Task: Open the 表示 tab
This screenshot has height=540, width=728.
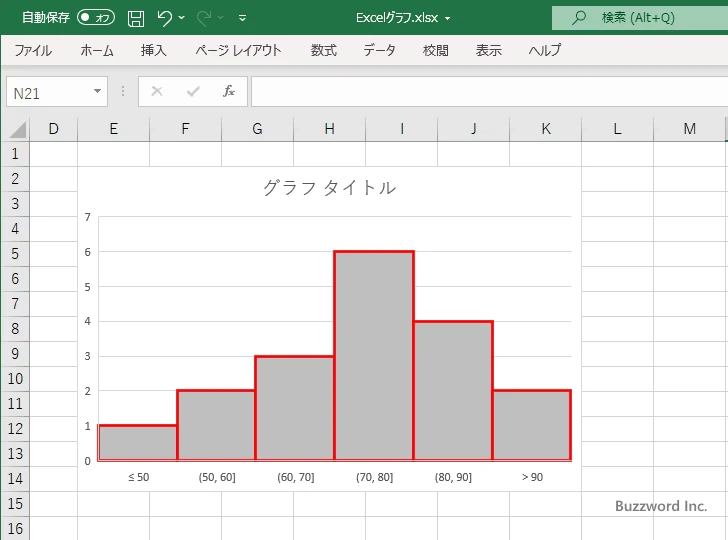Action: coord(488,50)
